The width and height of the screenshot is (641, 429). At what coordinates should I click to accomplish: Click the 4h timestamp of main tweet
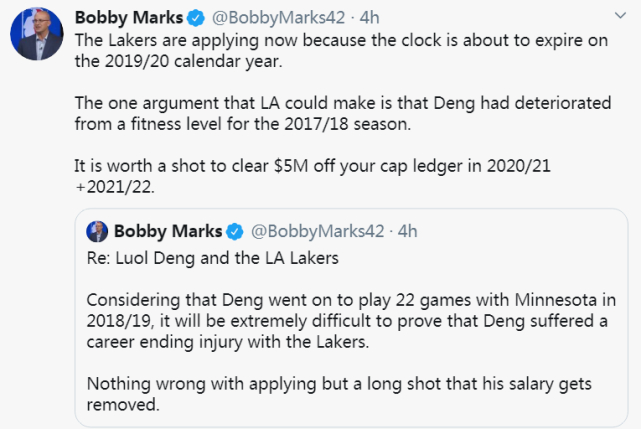(x=370, y=18)
